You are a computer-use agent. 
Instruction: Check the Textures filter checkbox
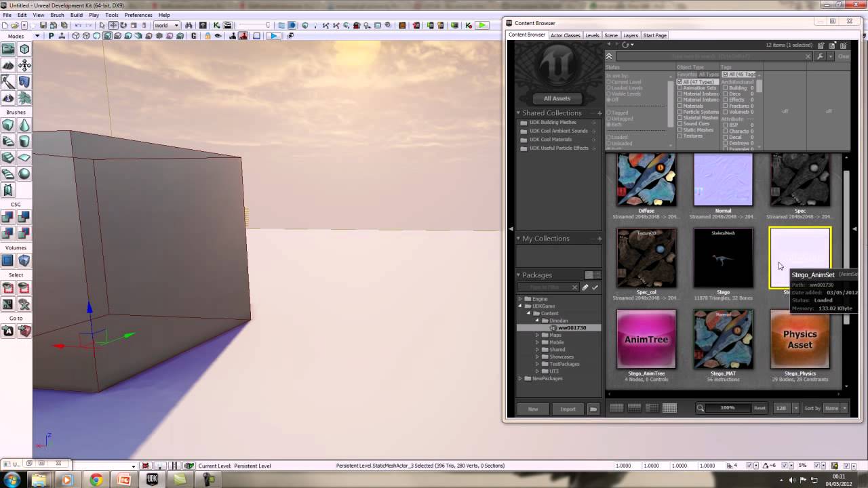(680, 136)
